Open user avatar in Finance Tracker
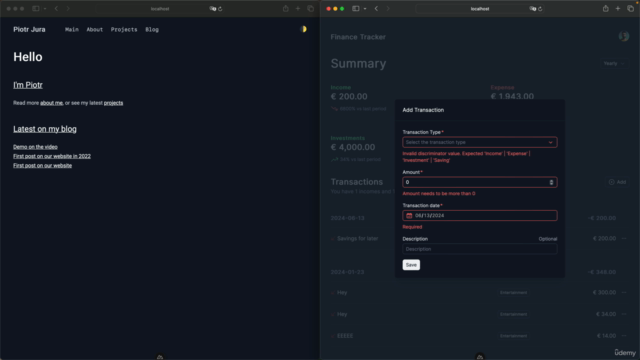Image resolution: width=640 pixels, height=360 pixels. (x=624, y=36)
